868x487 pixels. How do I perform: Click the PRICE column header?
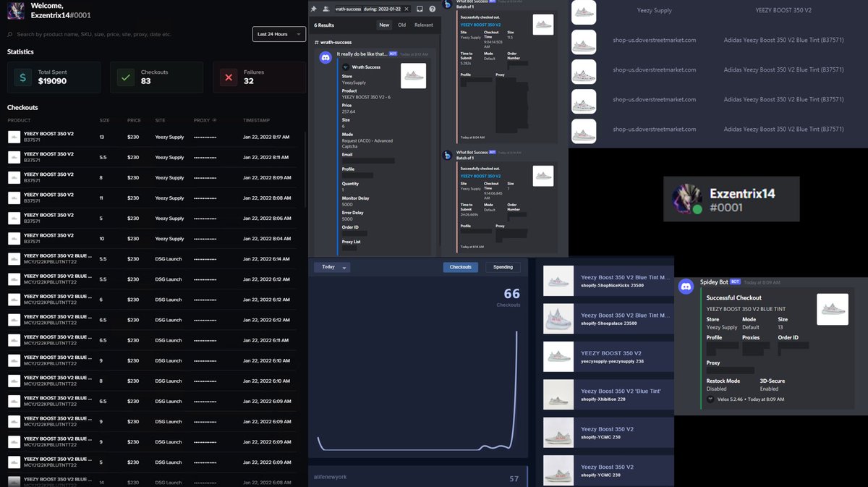pos(134,120)
